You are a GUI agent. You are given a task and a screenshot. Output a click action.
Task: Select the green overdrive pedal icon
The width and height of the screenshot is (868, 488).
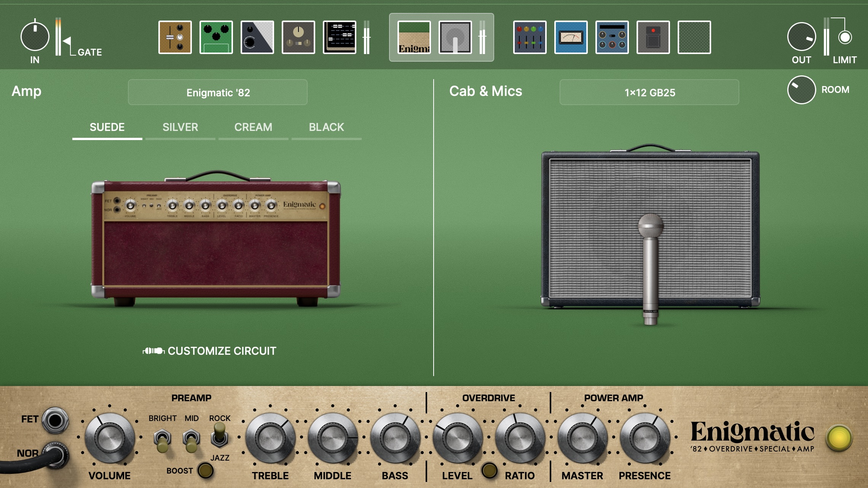click(x=216, y=37)
